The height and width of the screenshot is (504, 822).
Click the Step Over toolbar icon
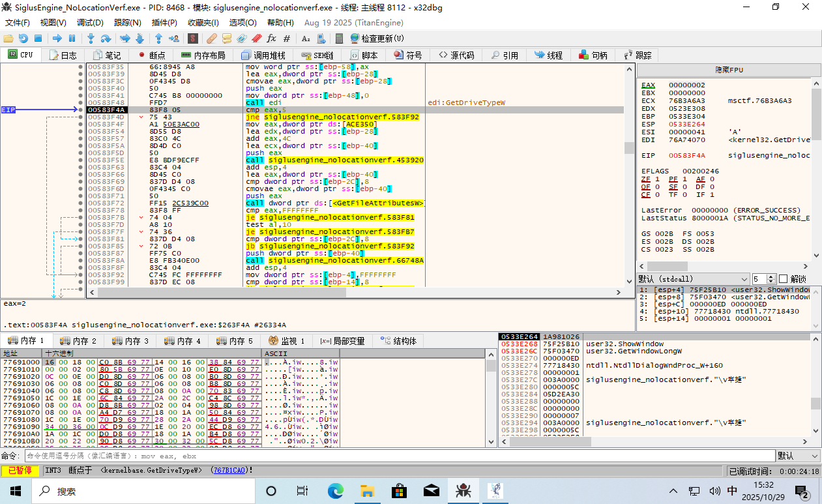pyautogui.click(x=106, y=38)
